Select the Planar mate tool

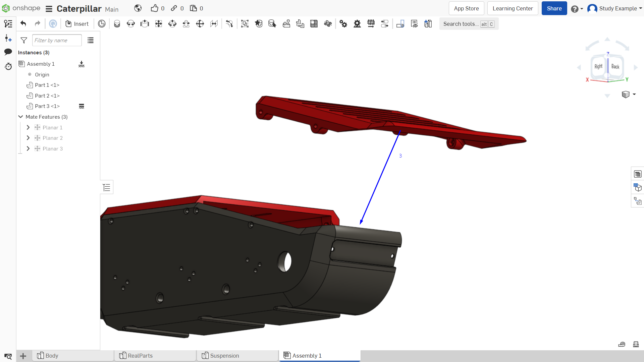pyautogui.click(x=159, y=24)
